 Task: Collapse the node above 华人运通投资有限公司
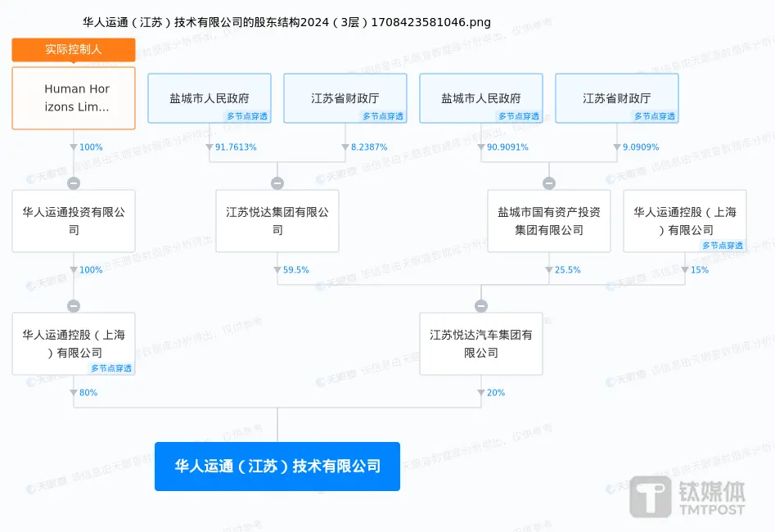point(74,183)
